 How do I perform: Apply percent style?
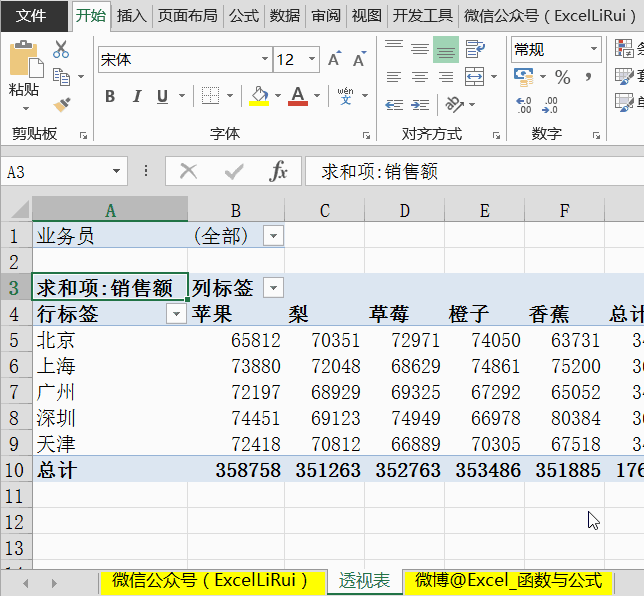pyautogui.click(x=563, y=77)
